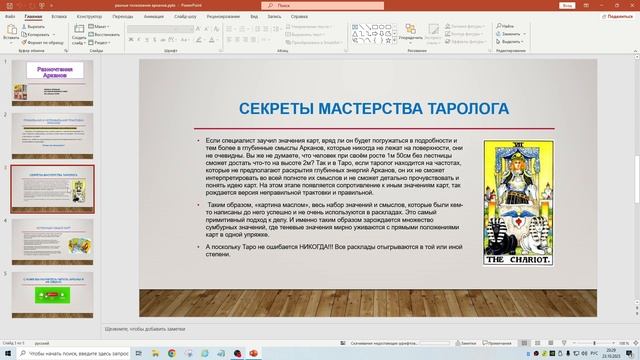Click the Paste (Вставить) clipboard icon
Image resolution: width=640 pixels, height=360 pixels.
[x=11, y=29]
